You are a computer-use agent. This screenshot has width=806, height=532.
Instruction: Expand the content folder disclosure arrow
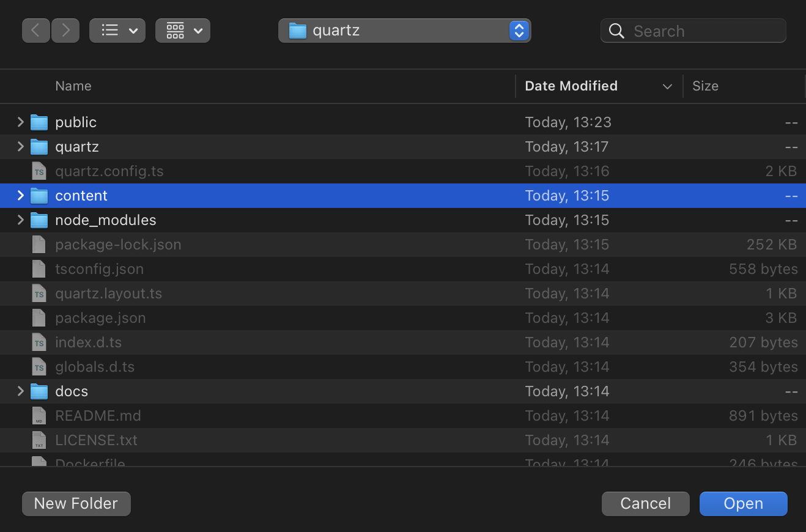point(21,196)
